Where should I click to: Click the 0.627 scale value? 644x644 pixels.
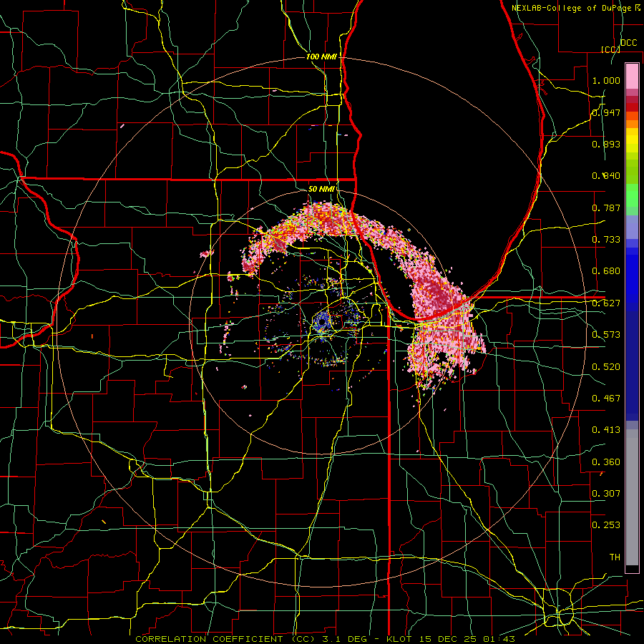click(606, 303)
